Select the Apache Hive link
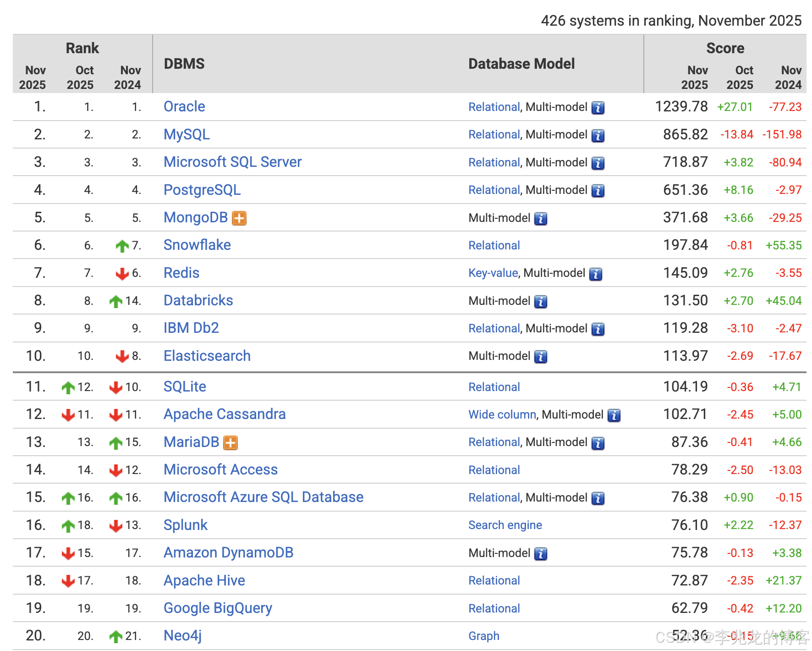Screen dimensions: 812x651 click(x=204, y=580)
